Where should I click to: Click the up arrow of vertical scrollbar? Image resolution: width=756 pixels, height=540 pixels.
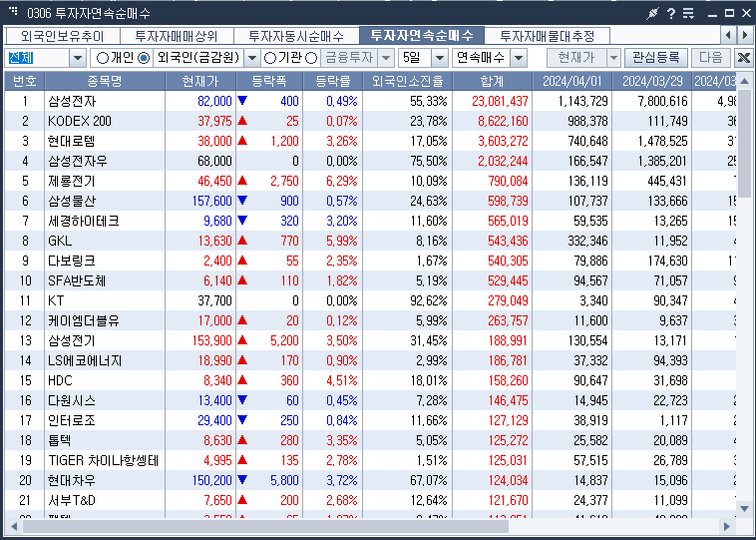tap(744, 81)
